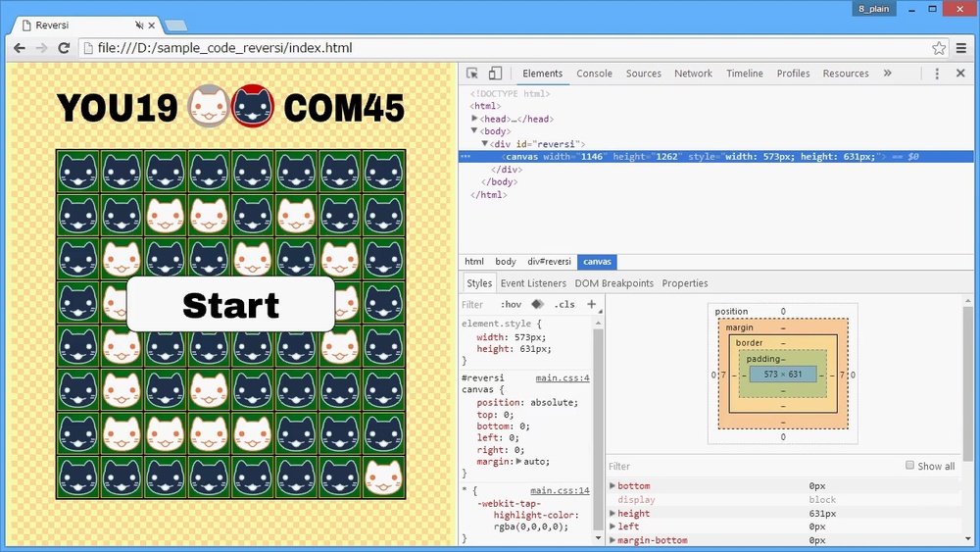Click the Start button on game

pos(230,305)
